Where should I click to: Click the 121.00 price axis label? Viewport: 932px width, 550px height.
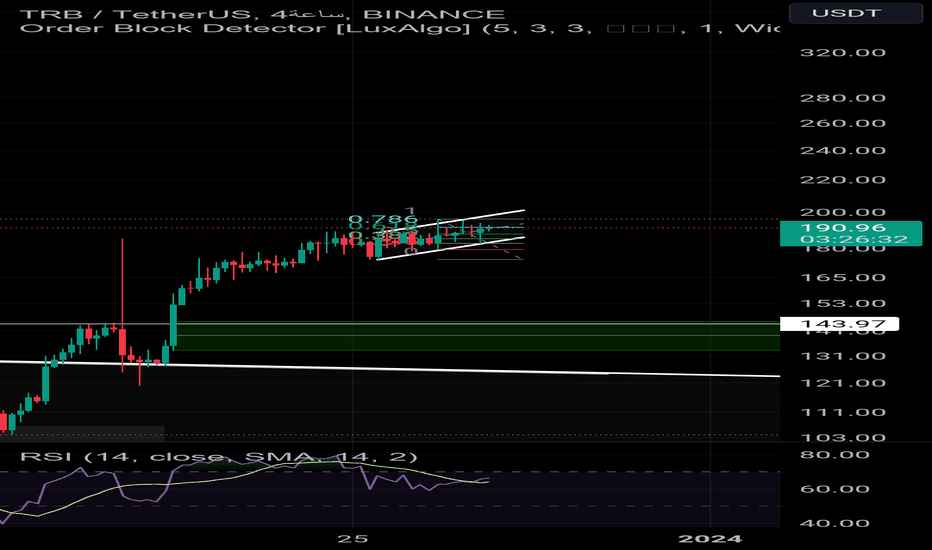coord(843,383)
